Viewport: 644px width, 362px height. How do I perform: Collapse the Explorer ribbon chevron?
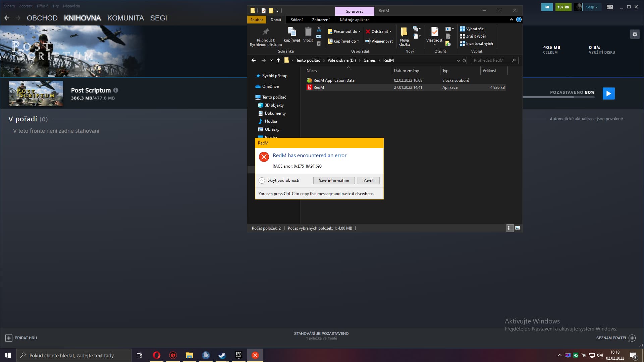click(x=511, y=20)
